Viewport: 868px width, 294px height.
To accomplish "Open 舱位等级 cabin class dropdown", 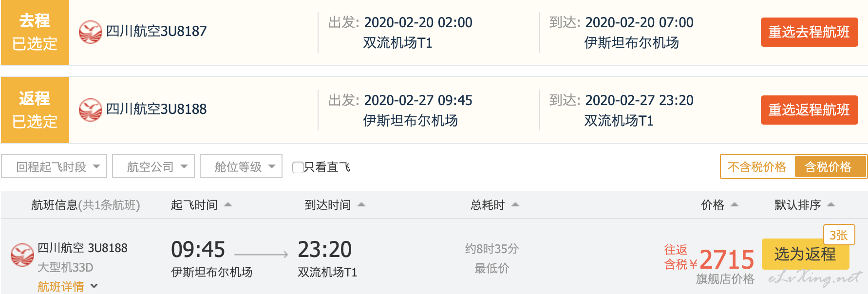I will tap(241, 166).
